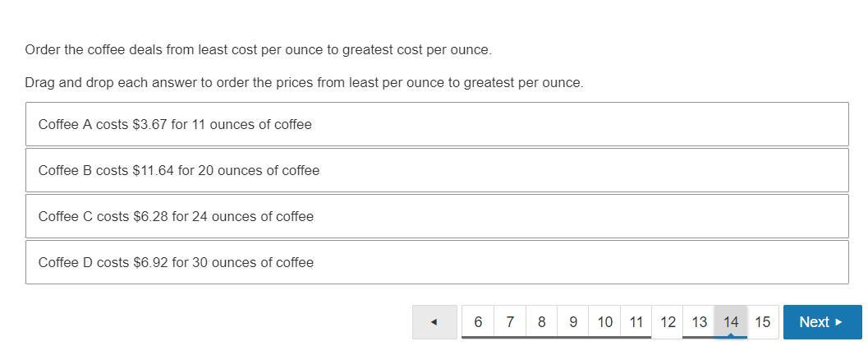Click the drag and drop instruction text
Screen dimensions: 868x346
(x=304, y=83)
